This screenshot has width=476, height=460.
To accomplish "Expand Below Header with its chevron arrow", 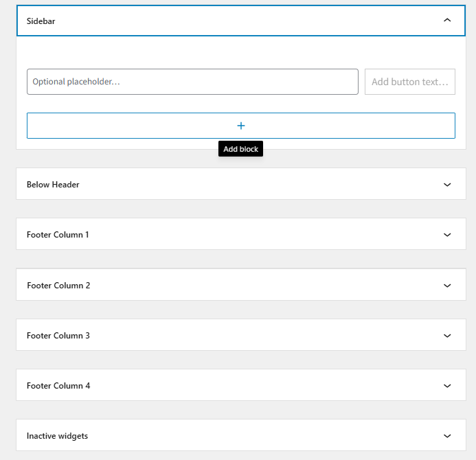I will [x=447, y=185].
